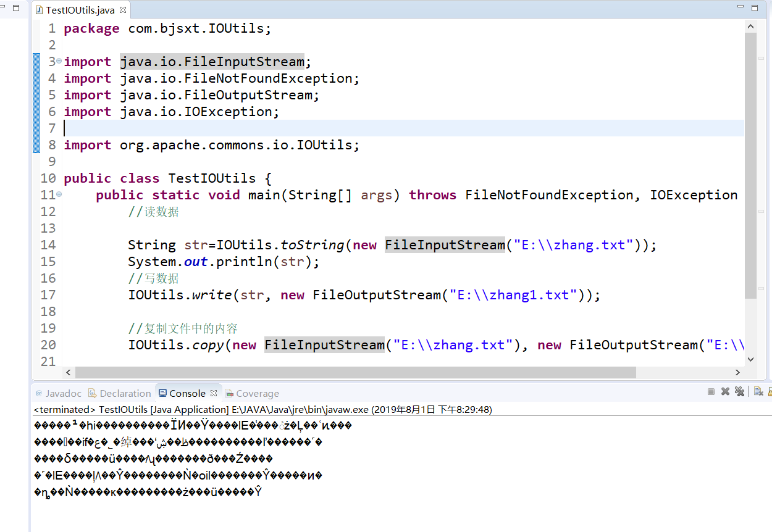Close the Console view tab
772x532 pixels.
tap(214, 393)
